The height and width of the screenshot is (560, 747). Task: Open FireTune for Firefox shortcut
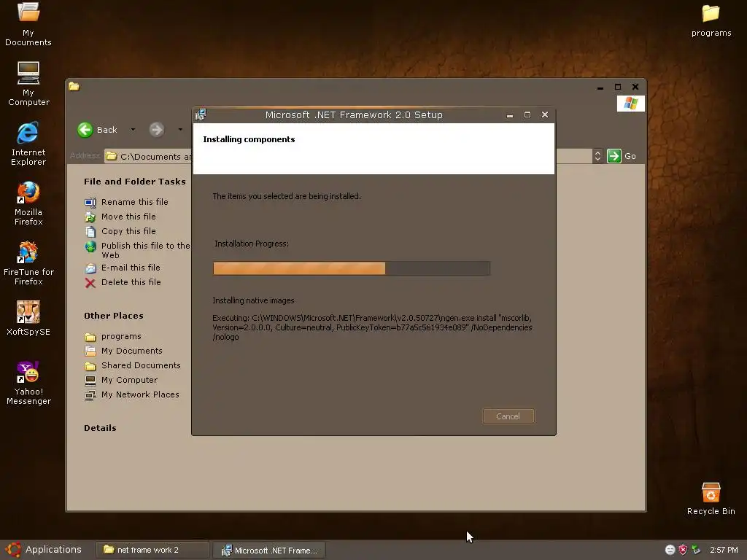coord(28,263)
